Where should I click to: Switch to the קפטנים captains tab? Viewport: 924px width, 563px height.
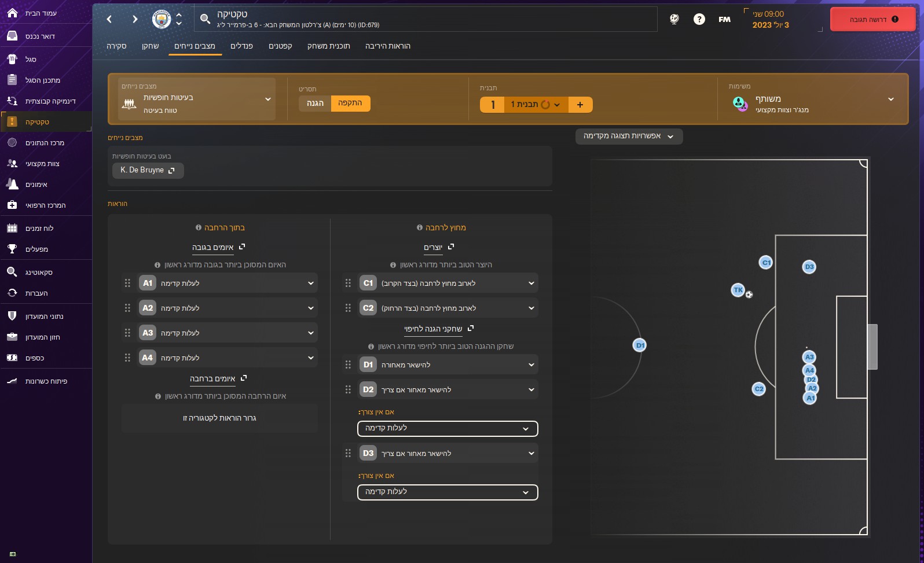coord(280,46)
